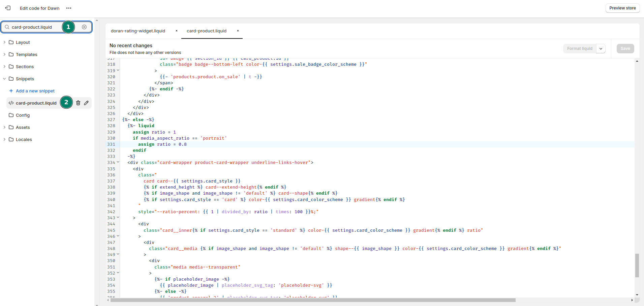Fold code at line 352
The width and height of the screenshot is (644, 306).
point(118,273)
